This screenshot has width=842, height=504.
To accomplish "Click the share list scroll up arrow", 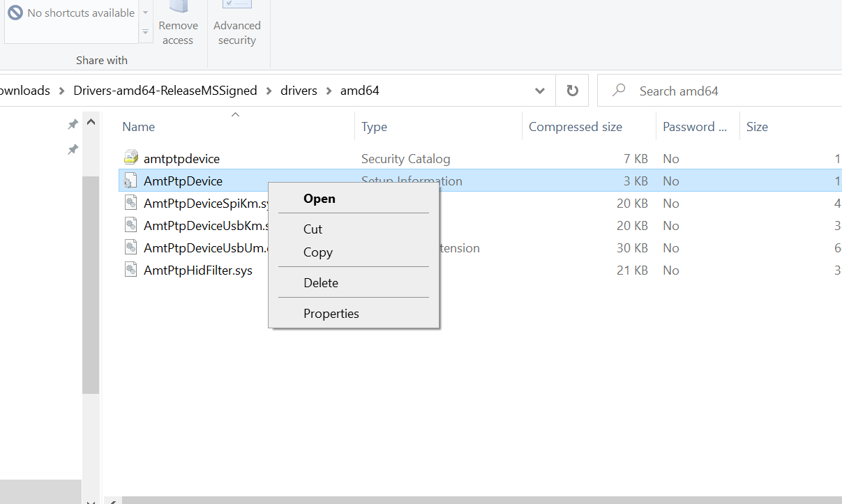I will point(145,12).
